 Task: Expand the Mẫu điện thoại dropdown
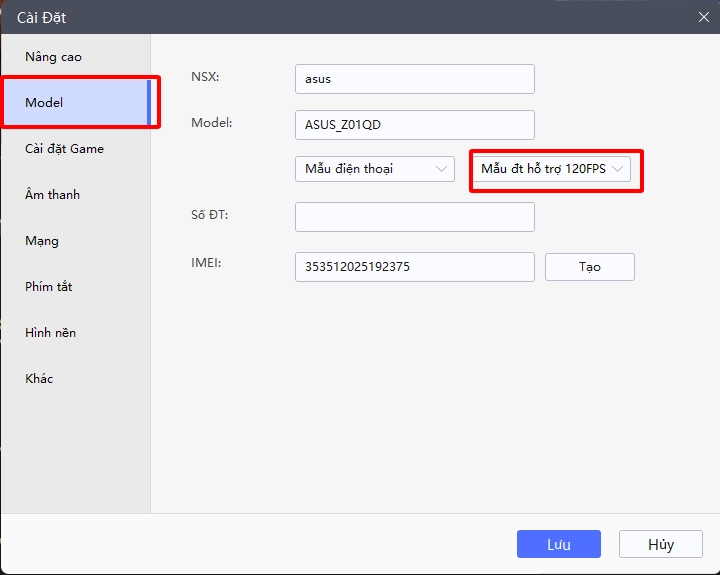pos(374,169)
